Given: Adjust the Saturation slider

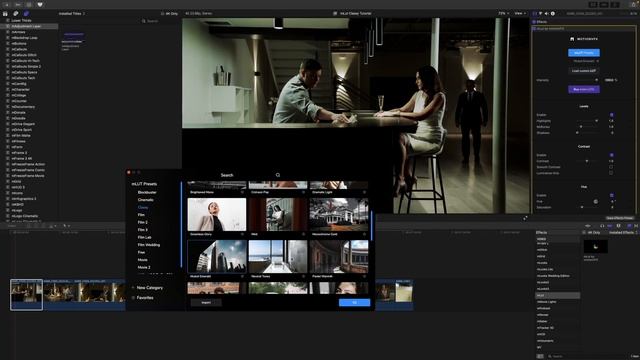Looking at the screenshot, I should pos(587,207).
